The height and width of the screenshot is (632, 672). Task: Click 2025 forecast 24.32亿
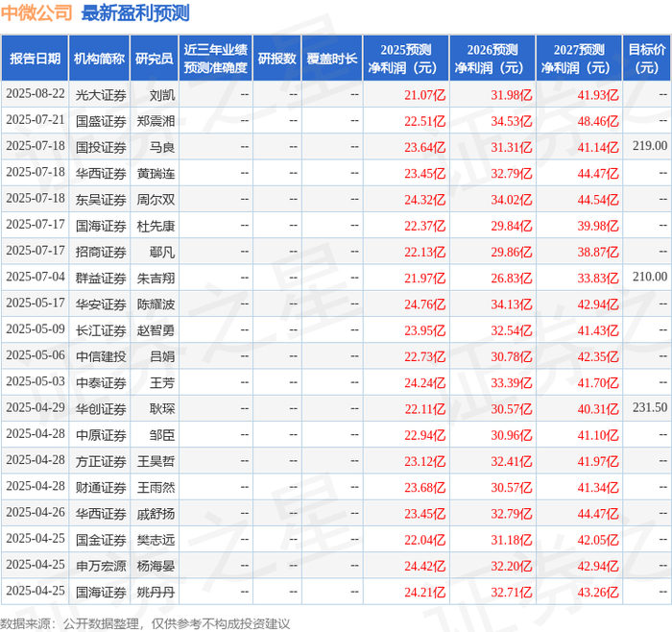tap(424, 200)
